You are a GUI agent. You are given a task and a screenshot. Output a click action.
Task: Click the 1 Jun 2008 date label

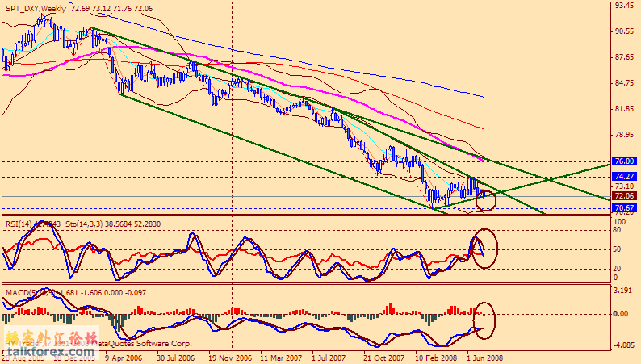[485, 358]
